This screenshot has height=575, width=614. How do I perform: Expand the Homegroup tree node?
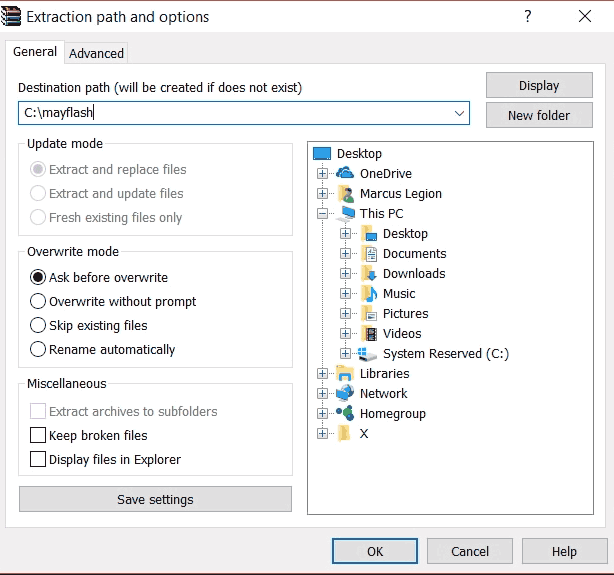tap(322, 413)
